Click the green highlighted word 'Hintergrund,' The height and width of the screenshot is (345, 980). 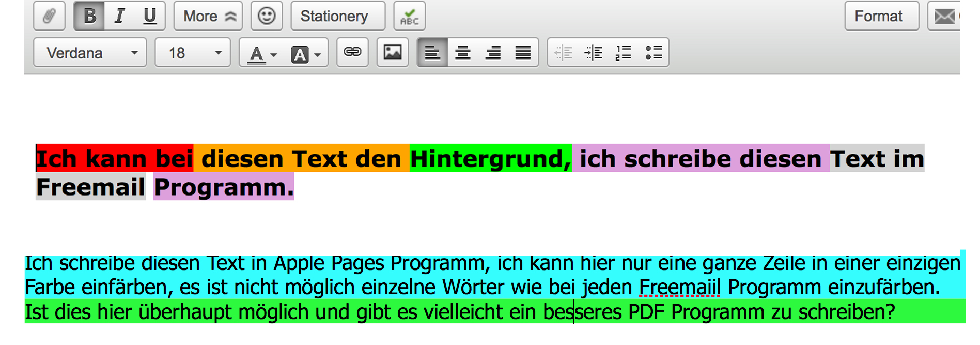coord(491,158)
